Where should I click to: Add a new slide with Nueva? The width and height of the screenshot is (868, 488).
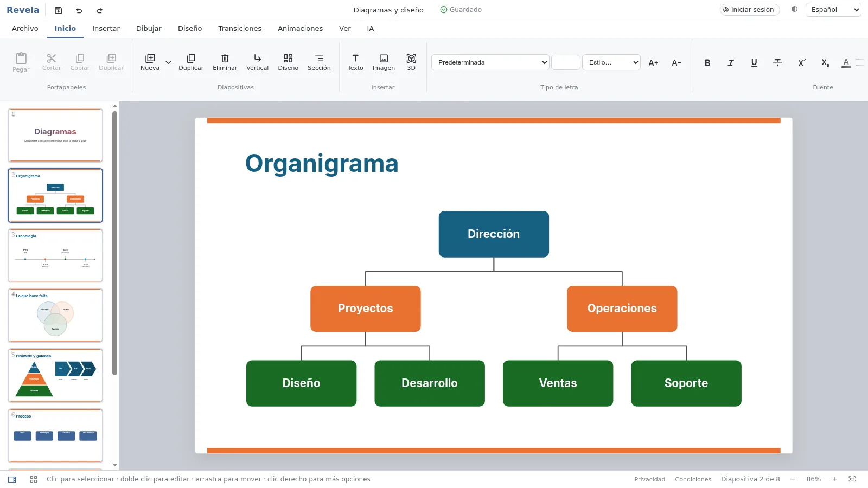coord(150,62)
